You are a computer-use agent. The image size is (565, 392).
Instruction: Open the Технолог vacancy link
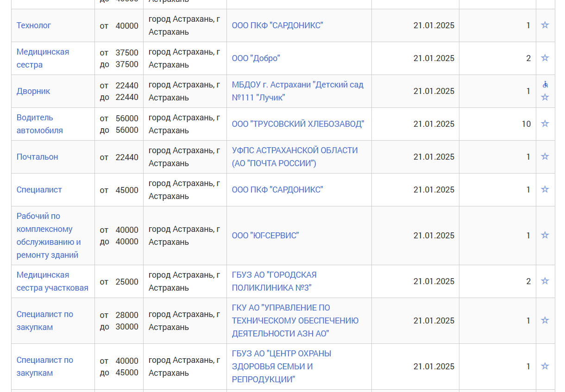(x=34, y=25)
